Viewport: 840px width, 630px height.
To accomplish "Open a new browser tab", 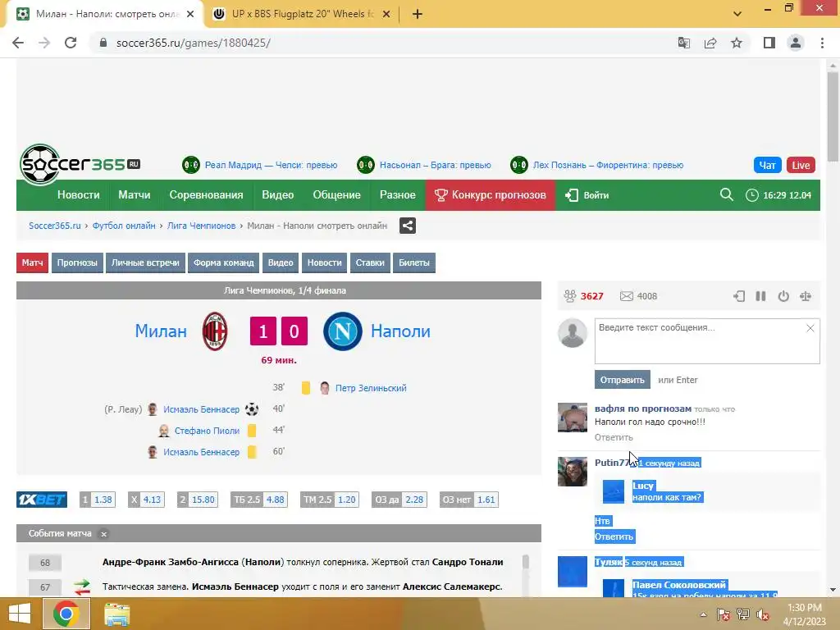I will coord(418,14).
